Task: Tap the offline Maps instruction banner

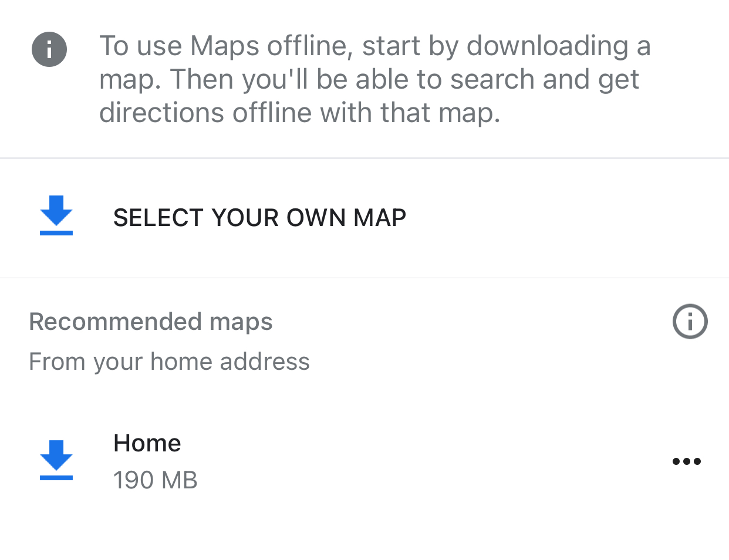Action: coord(376,78)
